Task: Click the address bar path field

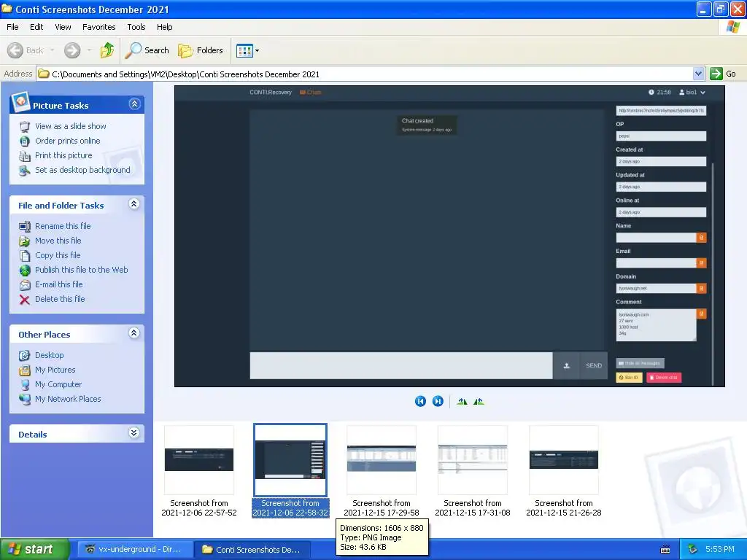Action: (x=365, y=74)
